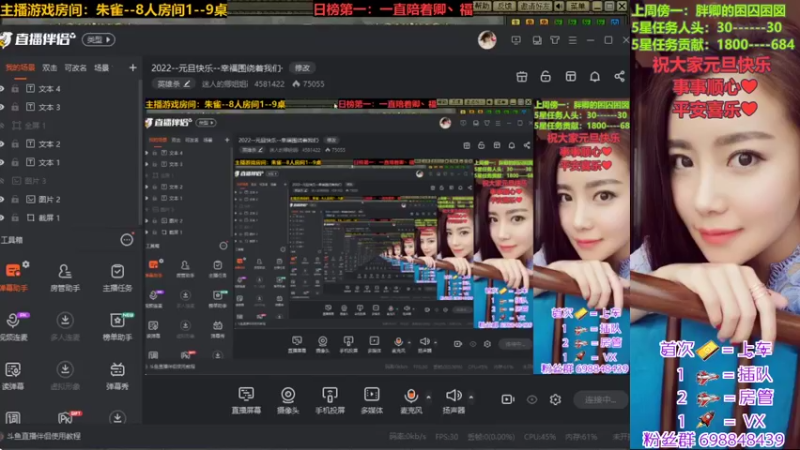The height and width of the screenshot is (450, 800).
Task: Download the 多人连麦 tool
Action: point(65,326)
